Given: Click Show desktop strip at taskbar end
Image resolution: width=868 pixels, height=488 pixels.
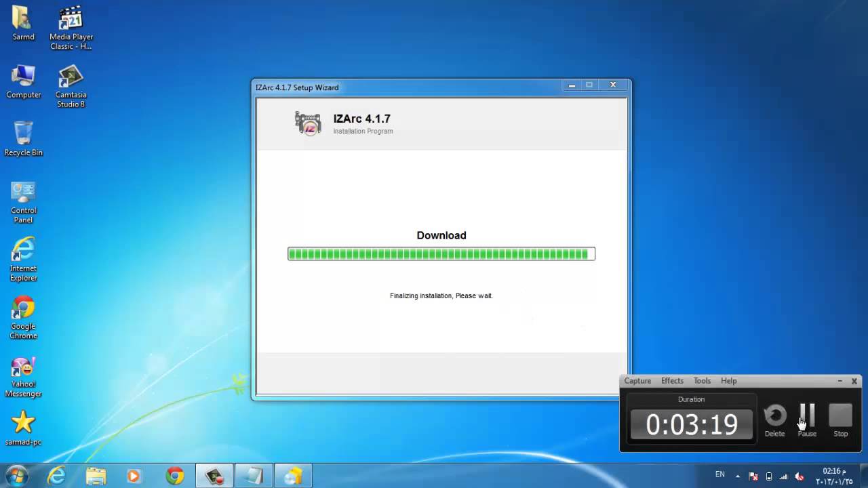Looking at the screenshot, I should click(x=863, y=476).
